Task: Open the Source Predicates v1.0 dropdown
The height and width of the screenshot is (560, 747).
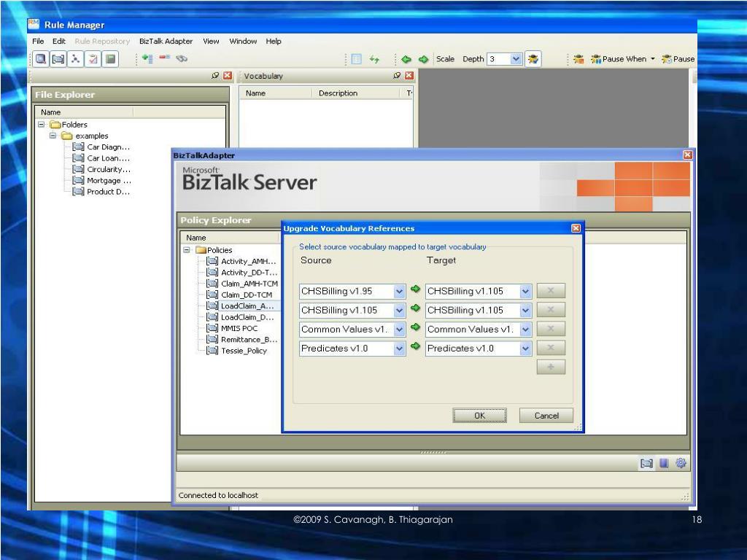Action: click(x=399, y=349)
